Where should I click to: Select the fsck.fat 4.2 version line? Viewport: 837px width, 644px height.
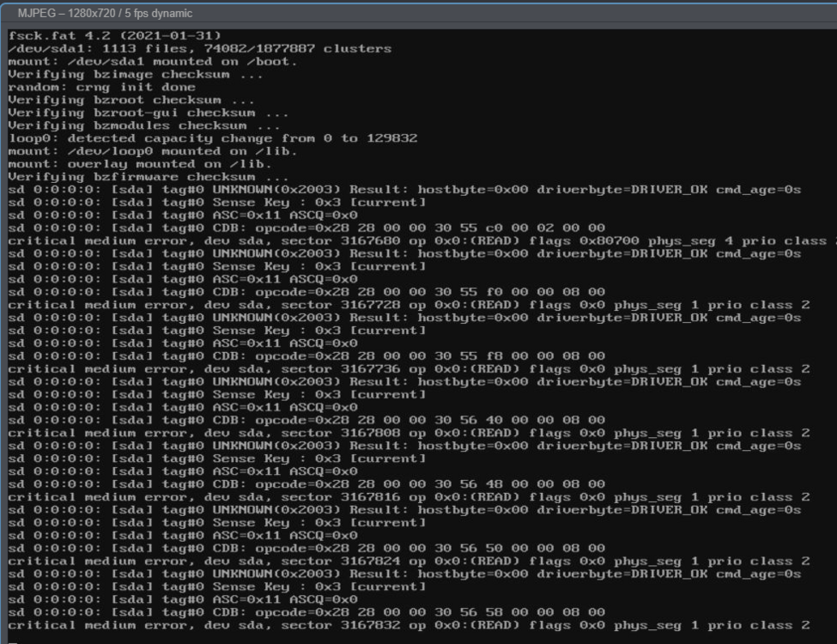coord(115,36)
